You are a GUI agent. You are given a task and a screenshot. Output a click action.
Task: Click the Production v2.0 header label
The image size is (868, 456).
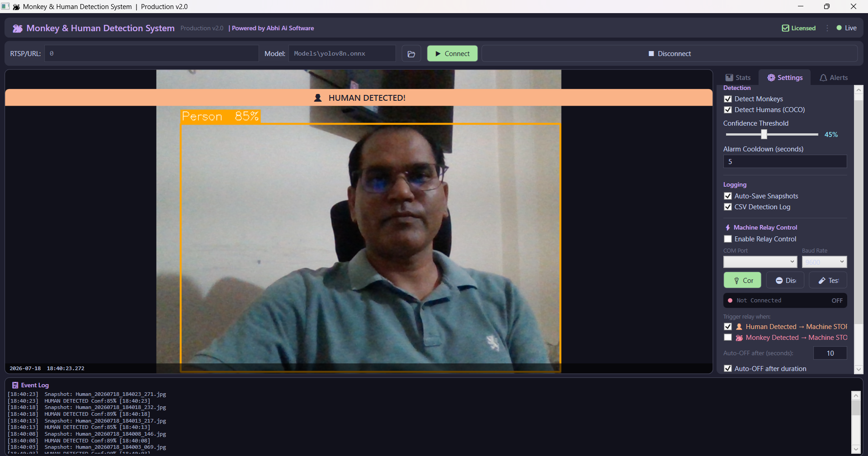point(202,28)
